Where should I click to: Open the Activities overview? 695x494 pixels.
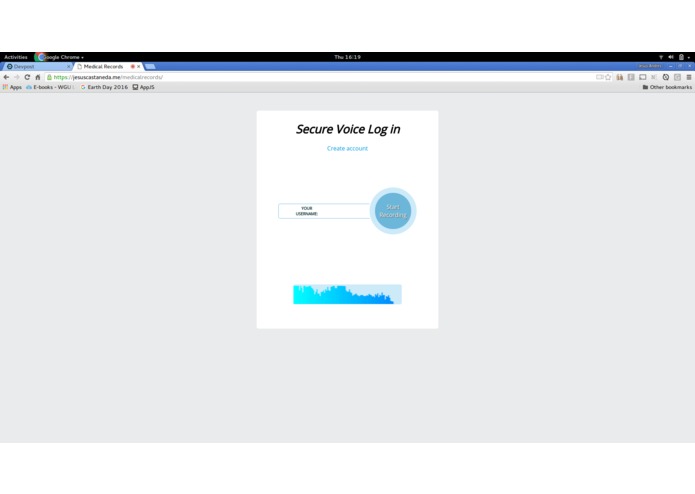pyautogui.click(x=16, y=57)
